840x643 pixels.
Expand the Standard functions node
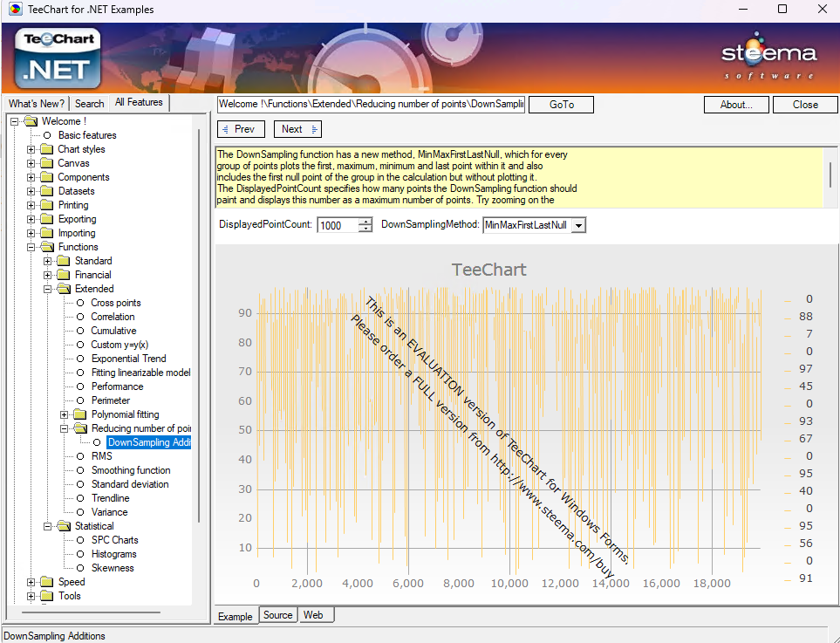[x=48, y=261]
